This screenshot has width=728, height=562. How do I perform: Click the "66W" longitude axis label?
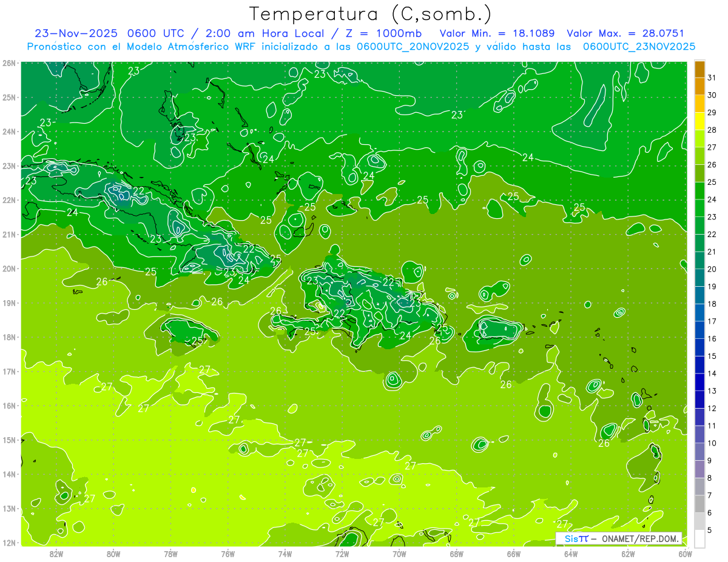(513, 554)
